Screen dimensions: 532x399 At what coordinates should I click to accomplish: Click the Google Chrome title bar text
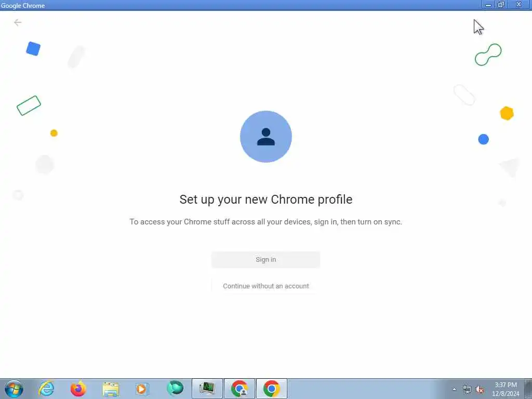tap(23, 5)
